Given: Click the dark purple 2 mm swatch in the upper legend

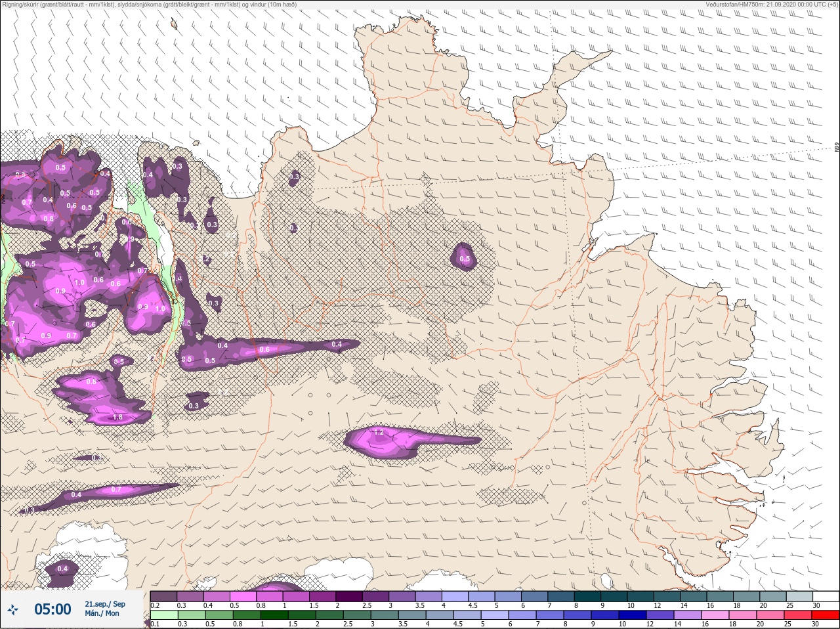Looking at the screenshot, I should [348, 596].
